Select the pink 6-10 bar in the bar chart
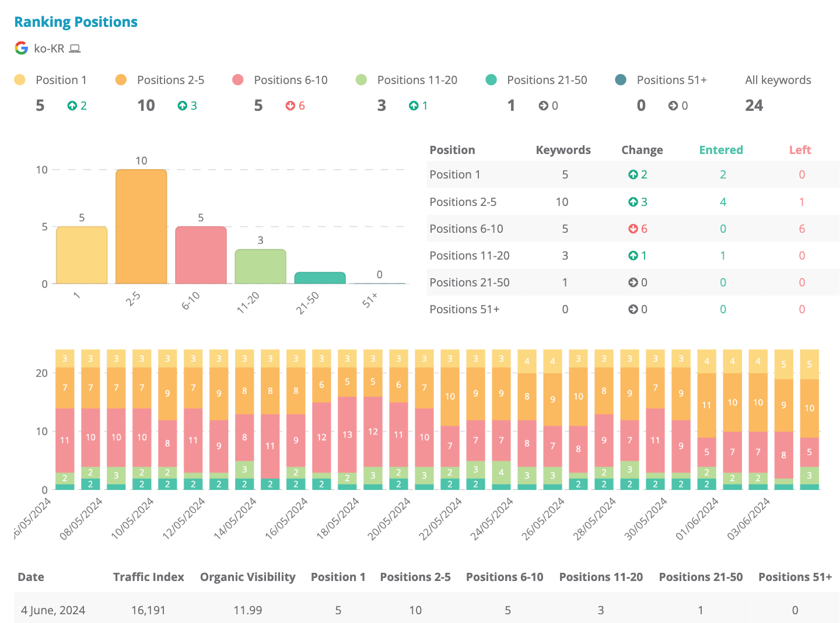Image resolution: width=840 pixels, height=623 pixels. coord(201,256)
